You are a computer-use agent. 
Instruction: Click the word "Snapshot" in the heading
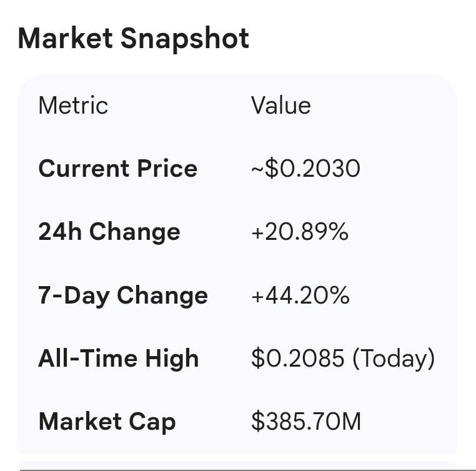(x=185, y=39)
